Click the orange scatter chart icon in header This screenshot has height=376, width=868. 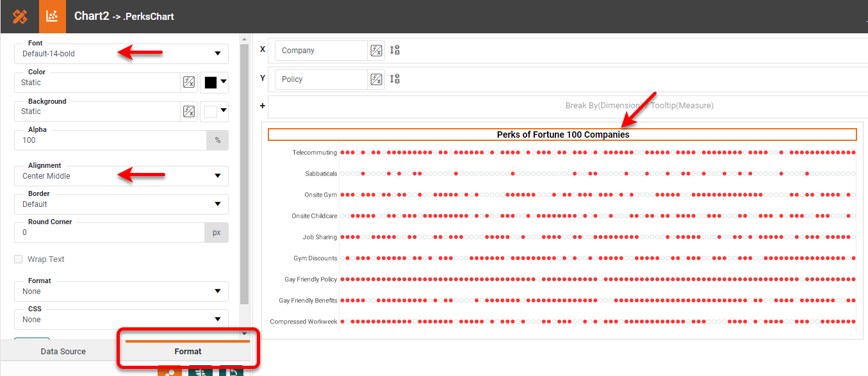(x=53, y=17)
